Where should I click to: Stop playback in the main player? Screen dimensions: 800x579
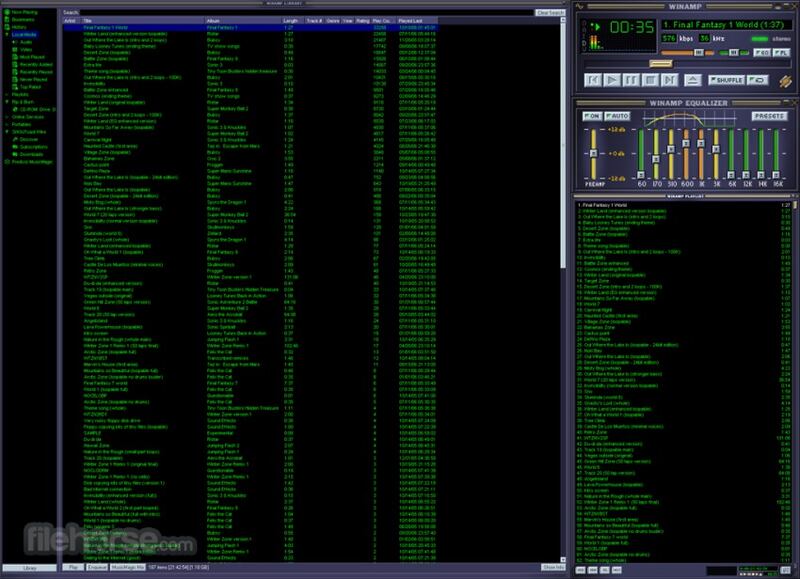[x=651, y=79]
